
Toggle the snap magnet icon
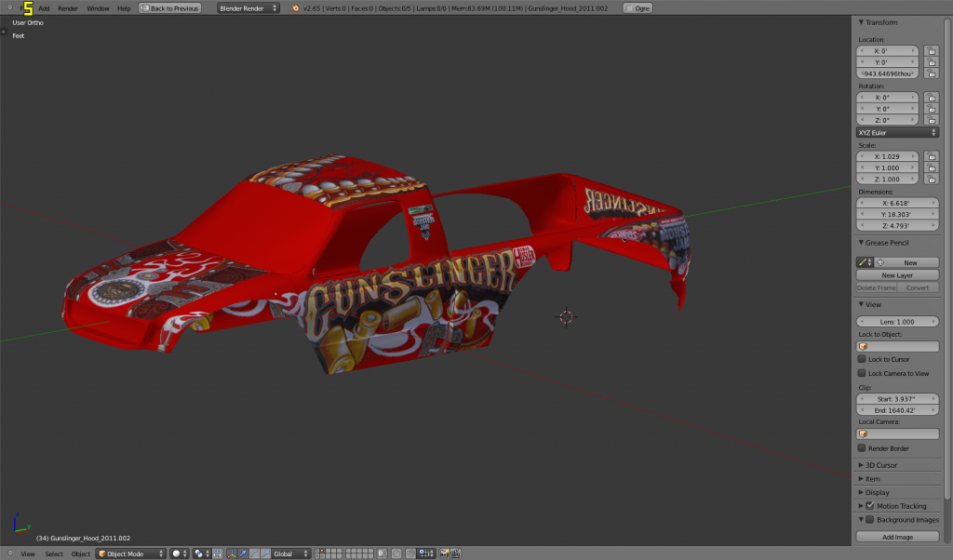click(410, 553)
